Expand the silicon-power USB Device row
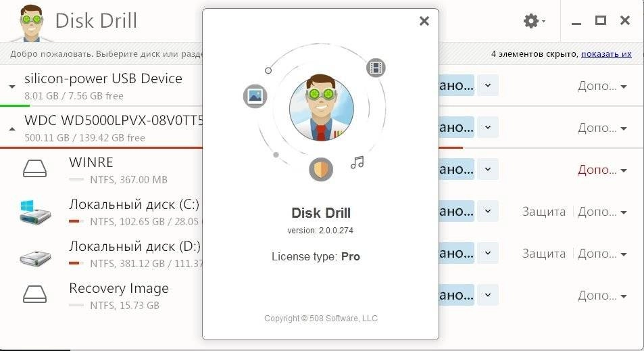Viewport: 644px width, 351px height. click(12, 87)
